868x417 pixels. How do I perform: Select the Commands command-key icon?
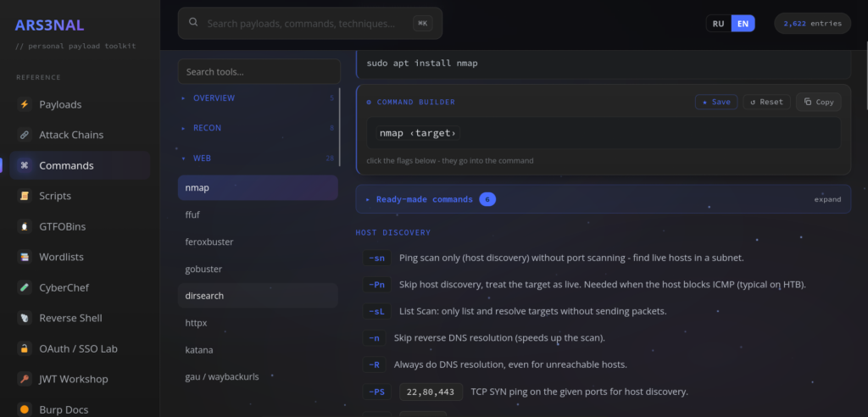point(25,165)
